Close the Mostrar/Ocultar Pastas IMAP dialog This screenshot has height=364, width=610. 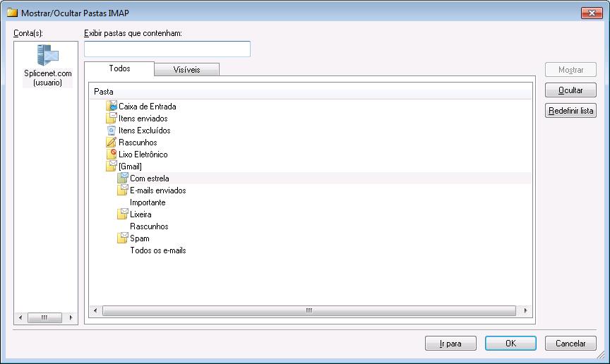[592, 13]
